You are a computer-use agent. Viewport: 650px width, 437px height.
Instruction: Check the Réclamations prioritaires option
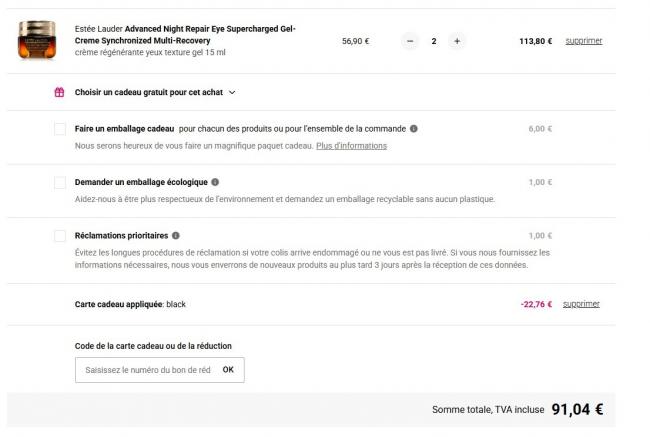[60, 235]
